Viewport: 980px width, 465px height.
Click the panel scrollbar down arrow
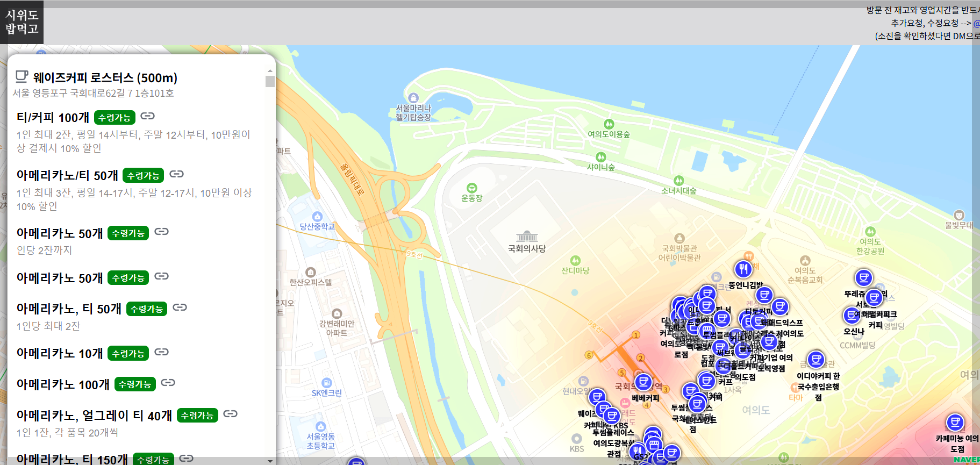point(270,461)
